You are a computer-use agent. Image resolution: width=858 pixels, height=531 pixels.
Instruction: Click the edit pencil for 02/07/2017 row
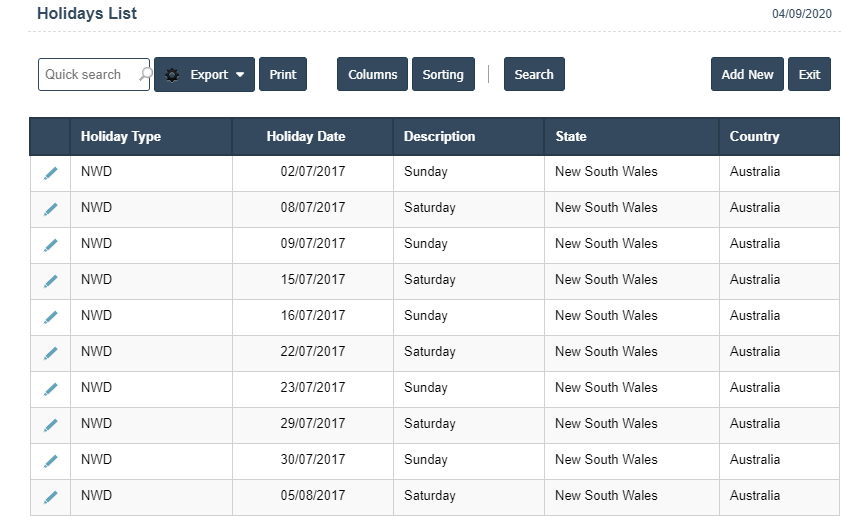[x=51, y=173]
